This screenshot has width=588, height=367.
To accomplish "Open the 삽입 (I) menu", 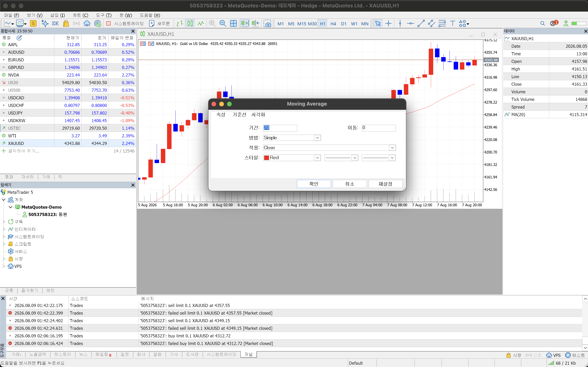I will click(57, 15).
